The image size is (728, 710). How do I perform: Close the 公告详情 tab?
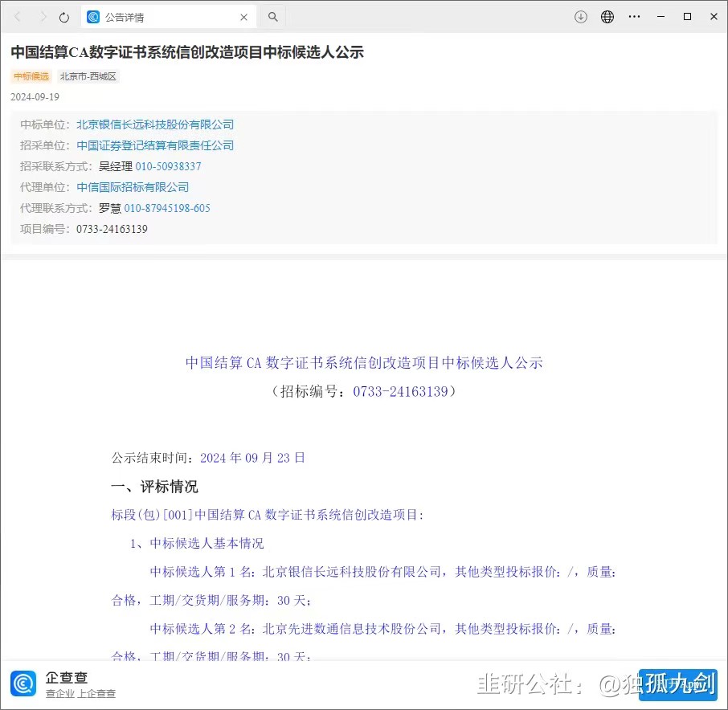pos(243,18)
